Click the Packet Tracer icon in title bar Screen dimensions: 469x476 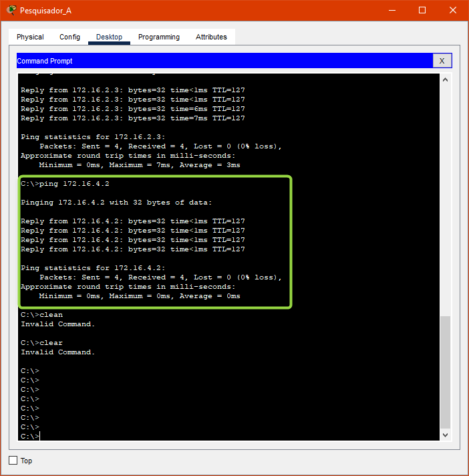[x=11, y=10]
